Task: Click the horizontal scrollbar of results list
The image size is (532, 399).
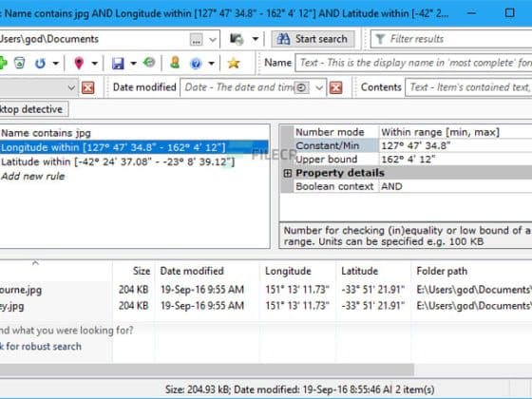Action: click(x=207, y=370)
